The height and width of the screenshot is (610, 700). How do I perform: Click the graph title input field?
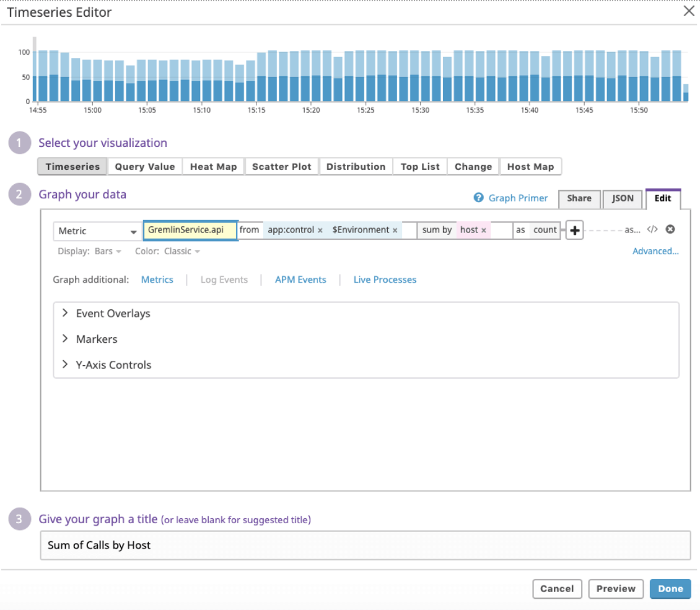tap(365, 545)
